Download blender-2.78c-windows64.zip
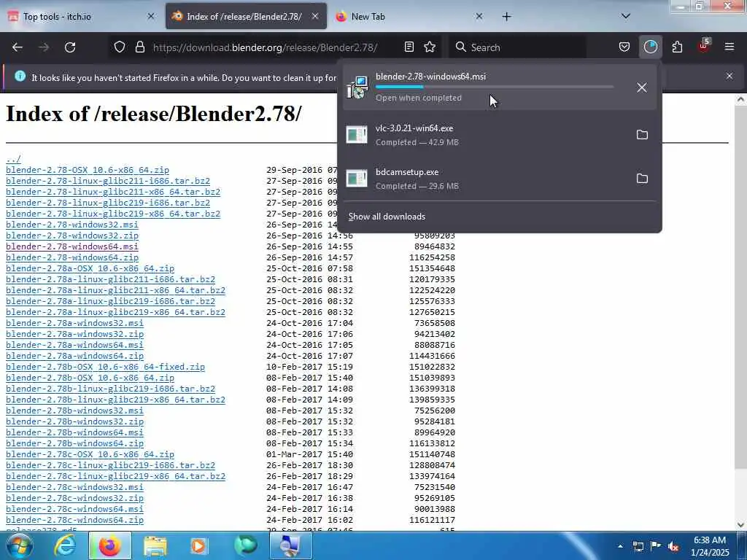Viewport: 747px width, 560px height. point(74,521)
